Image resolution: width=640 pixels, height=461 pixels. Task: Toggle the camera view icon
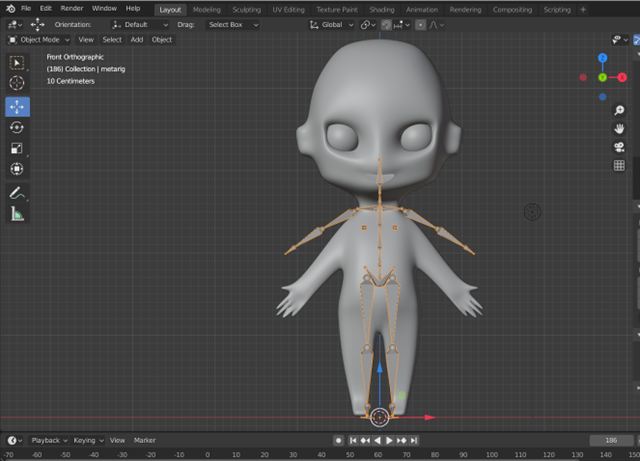[x=619, y=147]
